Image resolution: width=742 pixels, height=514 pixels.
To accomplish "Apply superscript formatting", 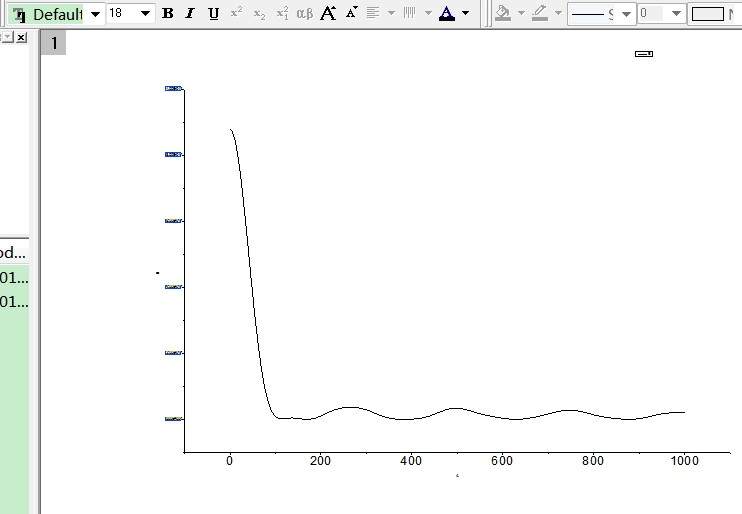I will coord(236,13).
